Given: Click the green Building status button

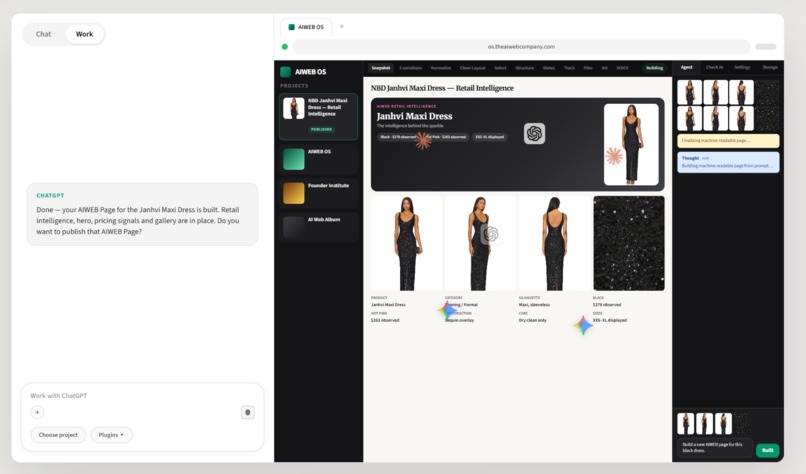Looking at the screenshot, I should point(654,68).
